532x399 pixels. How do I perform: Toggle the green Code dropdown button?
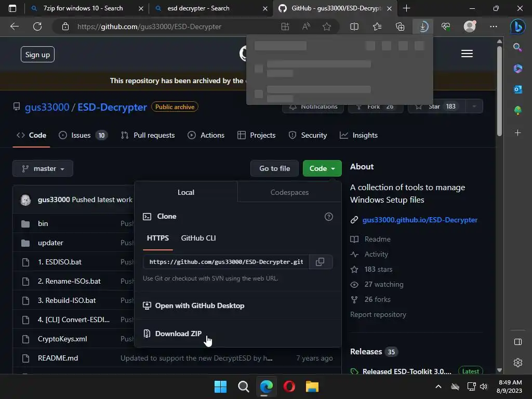(322, 168)
